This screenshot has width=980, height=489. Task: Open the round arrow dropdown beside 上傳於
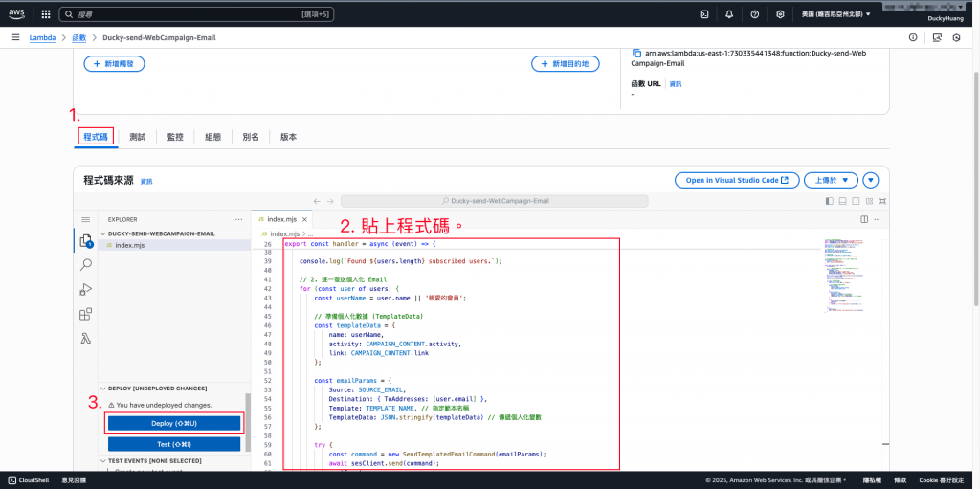tap(871, 180)
